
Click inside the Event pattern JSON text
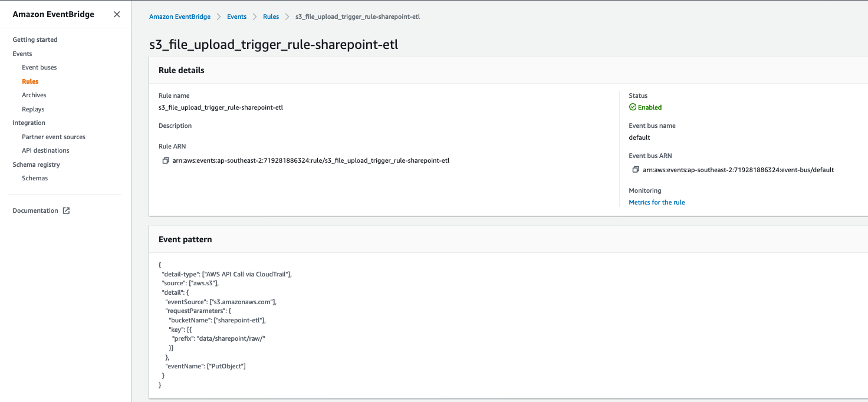tap(224, 320)
